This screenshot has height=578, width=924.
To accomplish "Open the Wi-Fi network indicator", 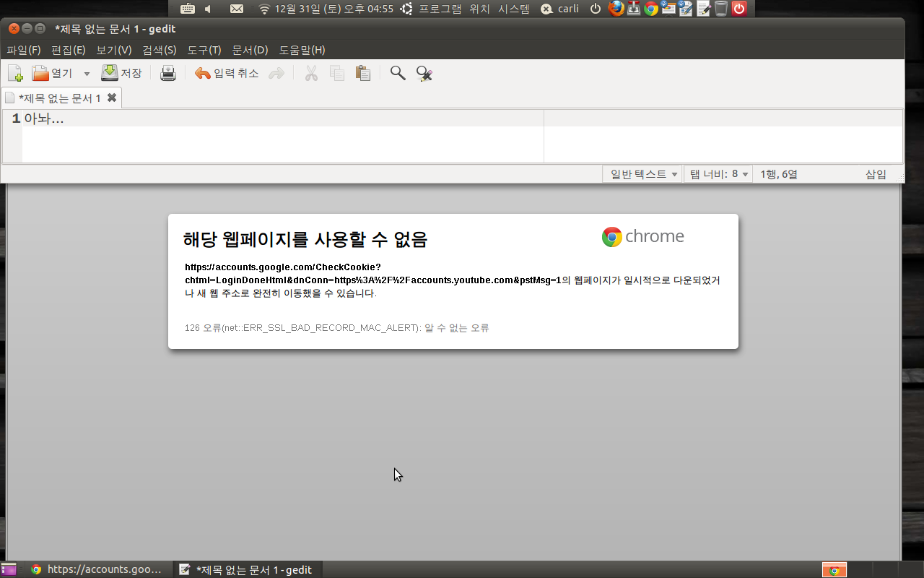I will 264,9.
